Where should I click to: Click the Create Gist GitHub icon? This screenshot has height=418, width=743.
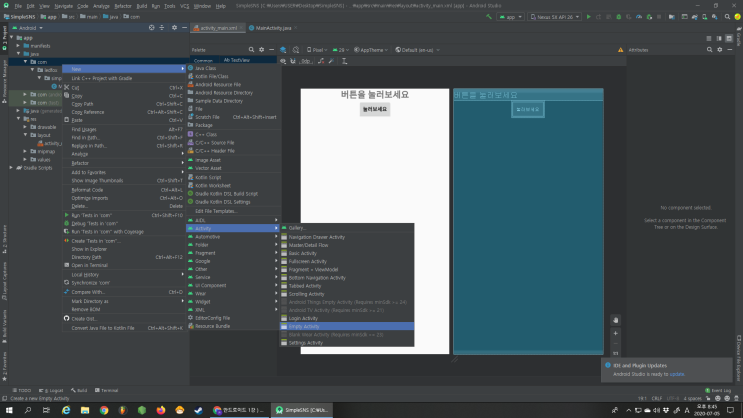(67, 318)
